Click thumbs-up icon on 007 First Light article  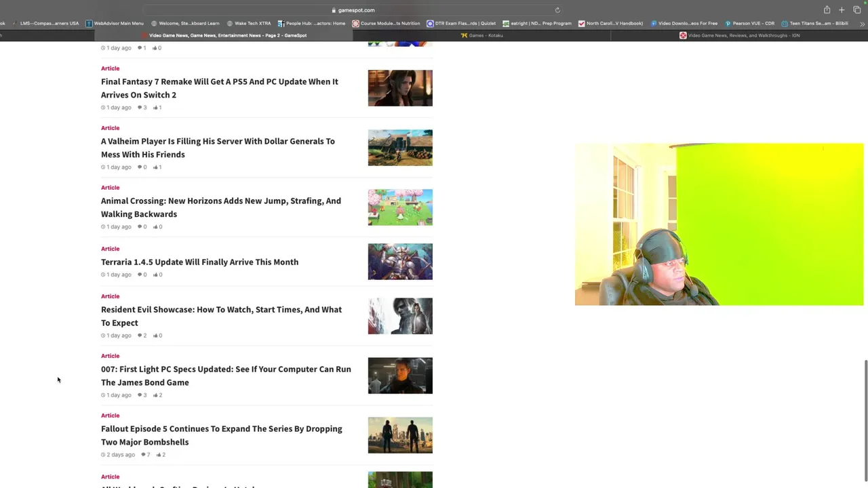[x=157, y=394]
